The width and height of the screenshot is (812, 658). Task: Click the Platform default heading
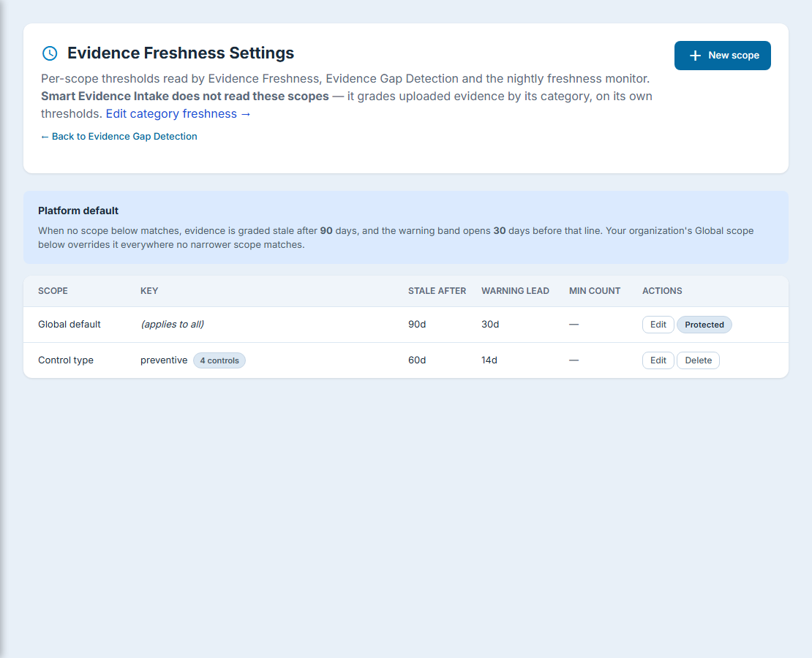[78, 211]
